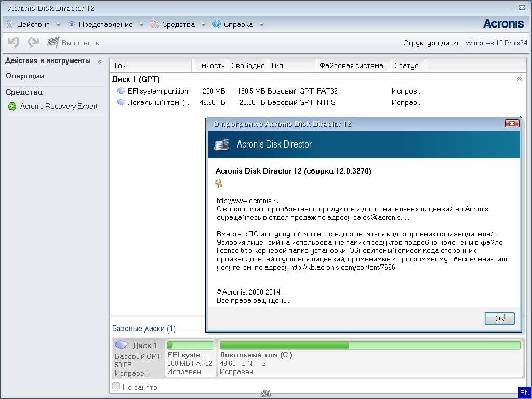Screen dimensions: 532x399
Task: Click the Локальный том volume icon
Action: 121,102
